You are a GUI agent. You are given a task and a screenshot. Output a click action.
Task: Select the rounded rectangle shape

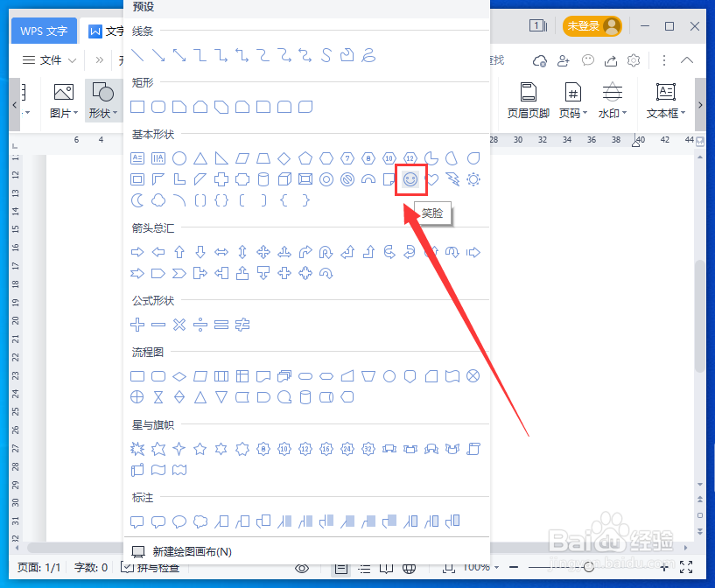[x=158, y=107]
